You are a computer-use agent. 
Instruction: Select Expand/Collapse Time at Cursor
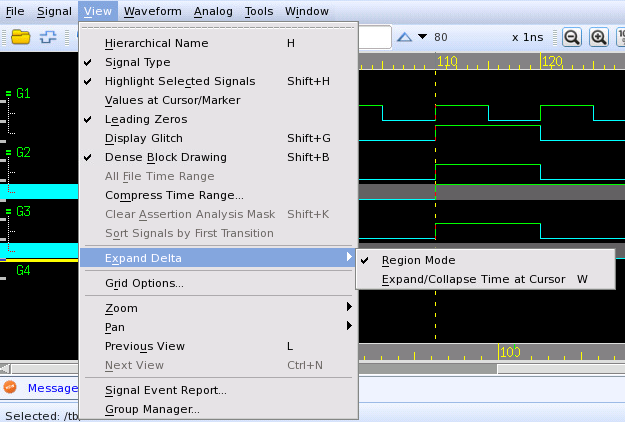tap(485, 279)
